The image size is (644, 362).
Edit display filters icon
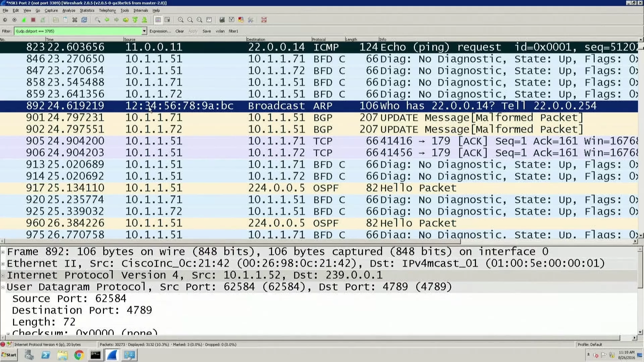click(231, 20)
